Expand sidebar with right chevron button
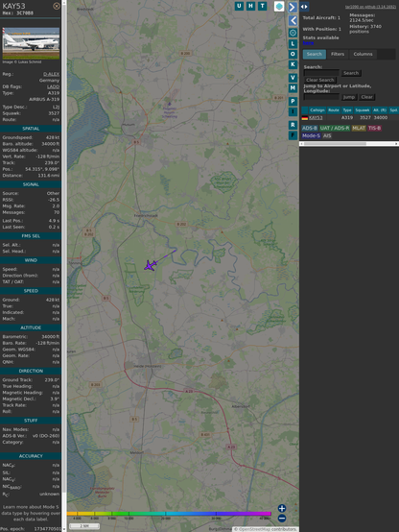399x532 pixels. tap(293, 7)
